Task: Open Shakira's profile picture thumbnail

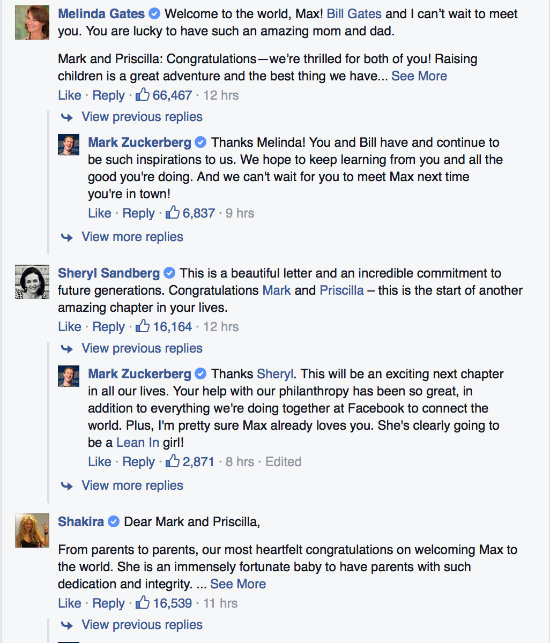Action: click(x=32, y=530)
